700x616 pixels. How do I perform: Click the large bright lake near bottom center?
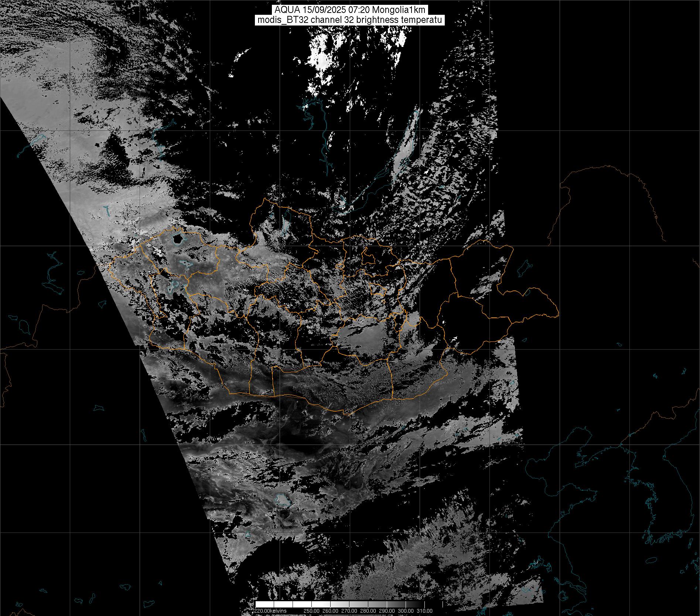[x=283, y=500]
